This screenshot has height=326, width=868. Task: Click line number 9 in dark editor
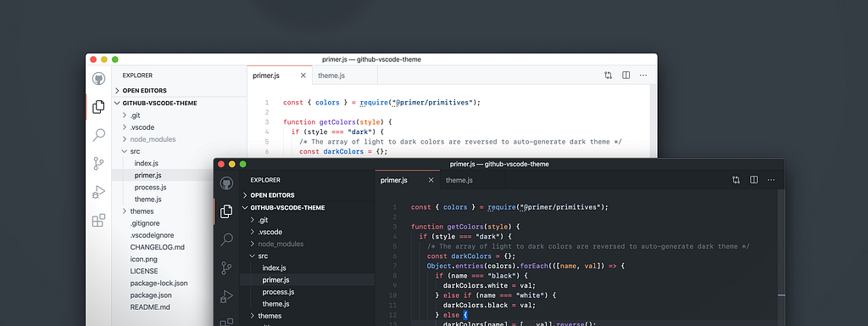[x=395, y=285]
